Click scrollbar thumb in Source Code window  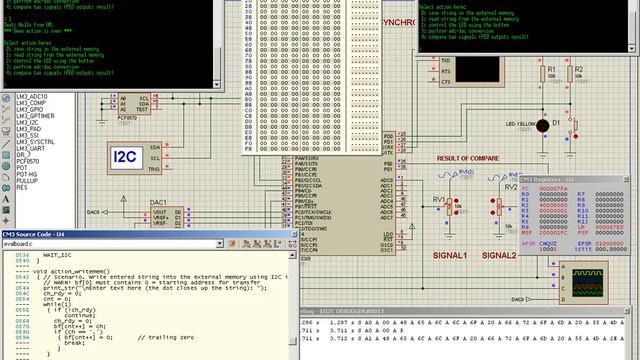click(x=293, y=341)
